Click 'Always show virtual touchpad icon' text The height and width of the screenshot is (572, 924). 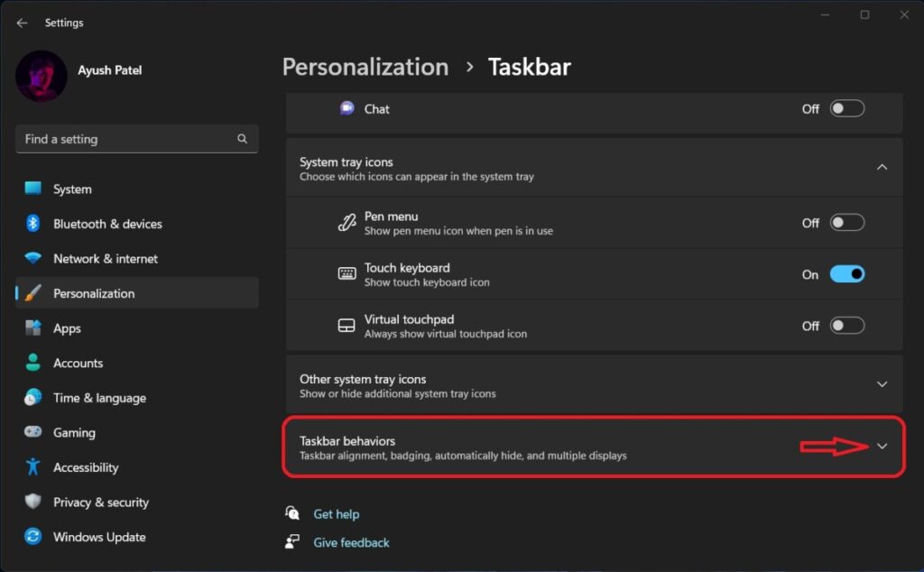click(x=446, y=334)
